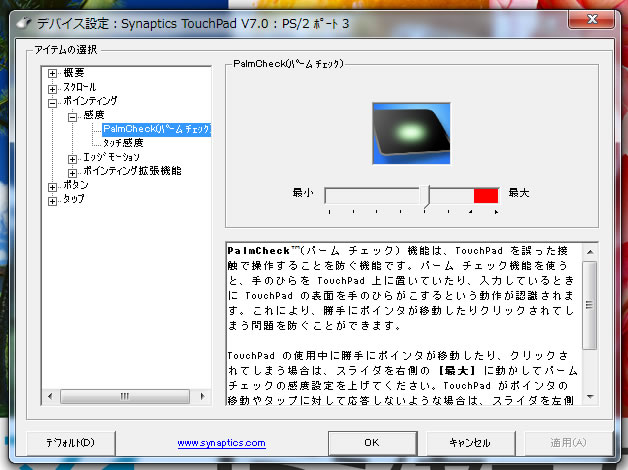
Task: Click the キャンセル button
Action: pos(470,443)
